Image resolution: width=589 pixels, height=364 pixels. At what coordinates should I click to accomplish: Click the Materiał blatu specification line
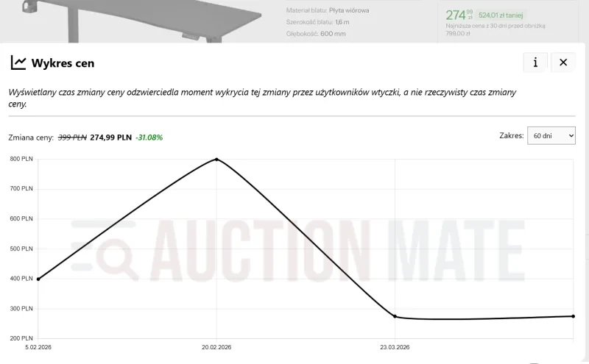click(x=328, y=11)
